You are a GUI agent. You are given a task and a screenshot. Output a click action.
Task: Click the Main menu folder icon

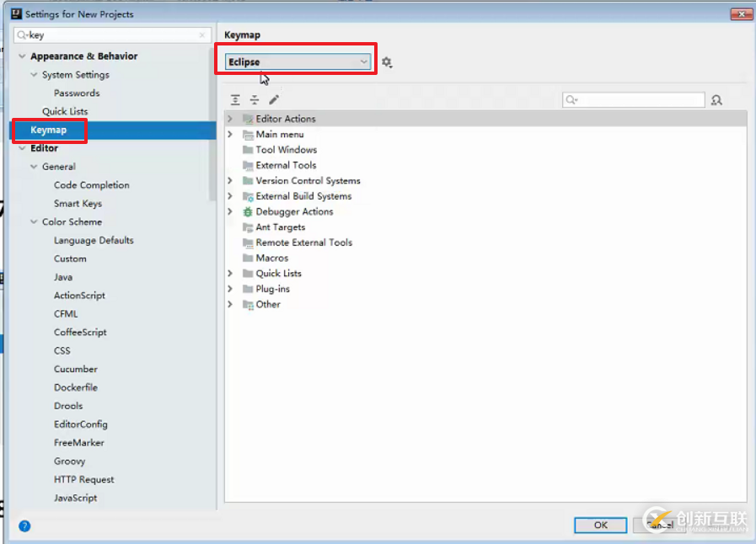tap(248, 135)
